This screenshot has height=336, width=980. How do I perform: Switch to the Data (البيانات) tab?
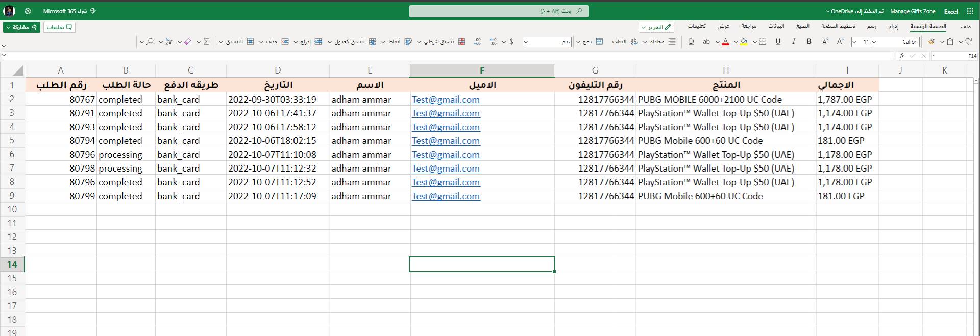point(776,26)
